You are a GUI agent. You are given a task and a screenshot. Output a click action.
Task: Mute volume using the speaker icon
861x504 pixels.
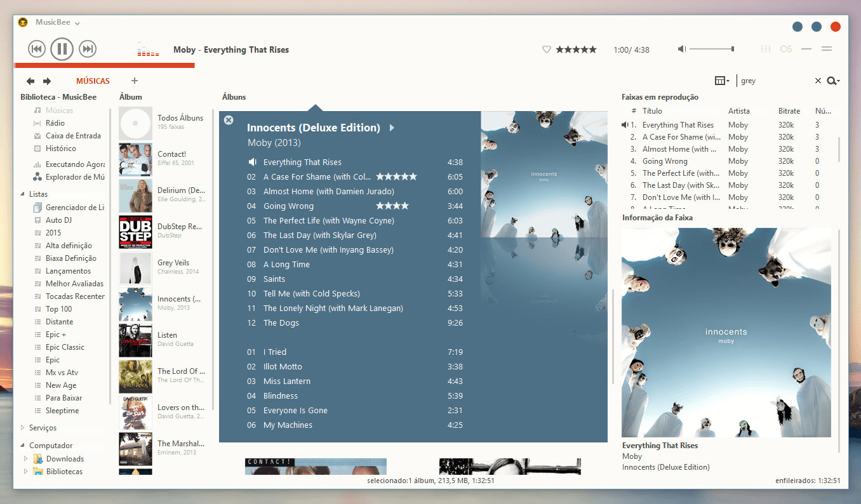(681, 50)
